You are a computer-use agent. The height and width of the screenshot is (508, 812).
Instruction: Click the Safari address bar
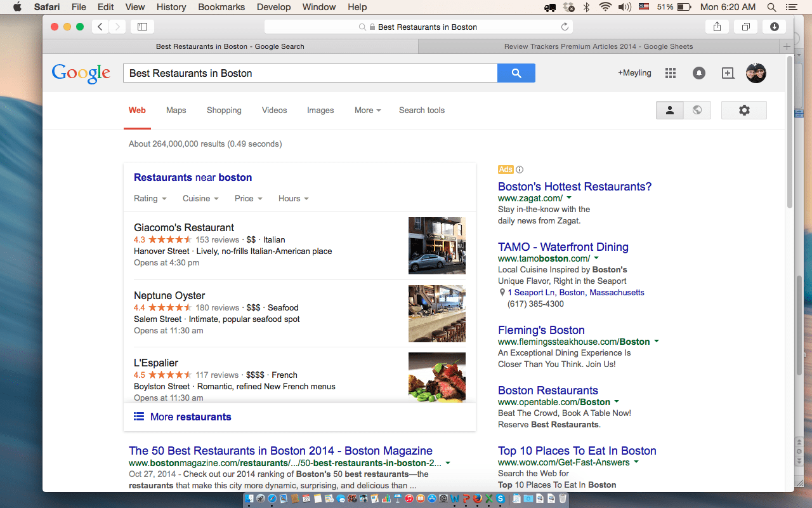click(419, 27)
